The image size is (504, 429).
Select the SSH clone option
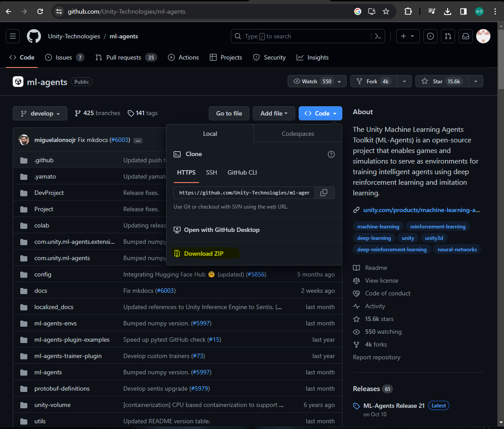point(211,173)
